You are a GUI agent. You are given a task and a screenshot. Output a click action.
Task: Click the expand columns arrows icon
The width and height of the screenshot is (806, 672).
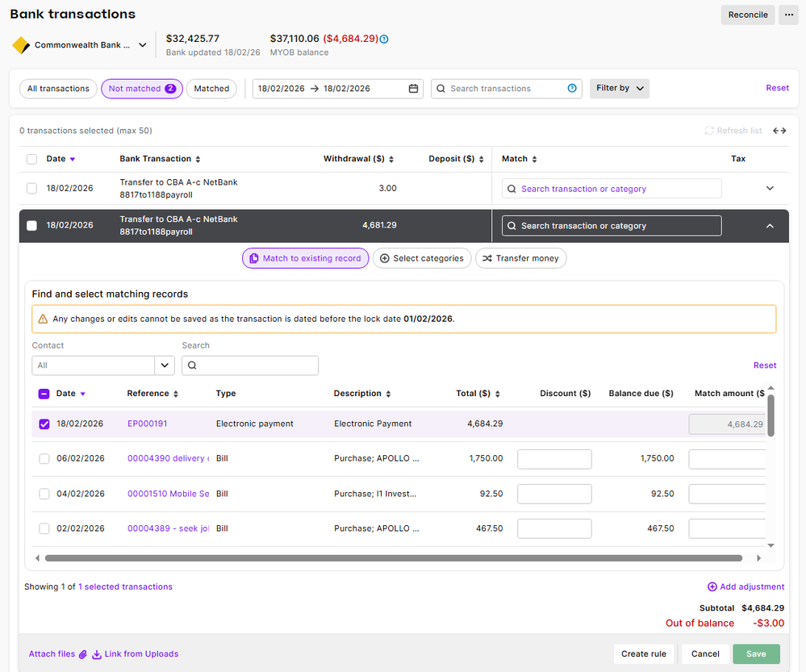pyautogui.click(x=779, y=131)
